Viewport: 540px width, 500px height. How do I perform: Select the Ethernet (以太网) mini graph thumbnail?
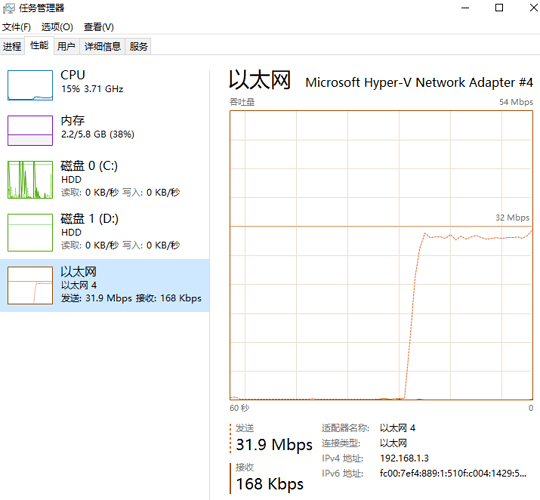(x=30, y=285)
